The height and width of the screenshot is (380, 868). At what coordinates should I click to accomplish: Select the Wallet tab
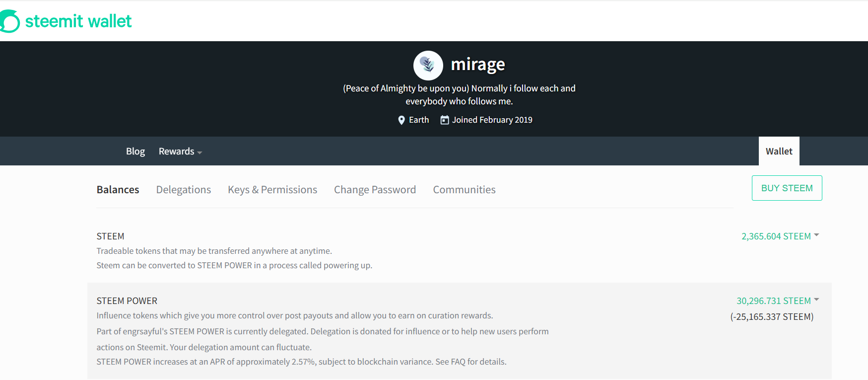[779, 151]
